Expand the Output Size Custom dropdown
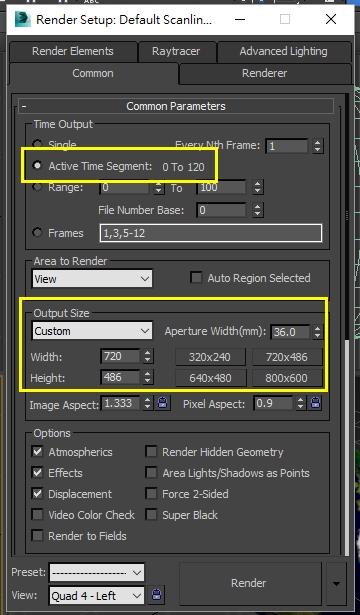Screen dimensions: 360x615 click(92, 331)
